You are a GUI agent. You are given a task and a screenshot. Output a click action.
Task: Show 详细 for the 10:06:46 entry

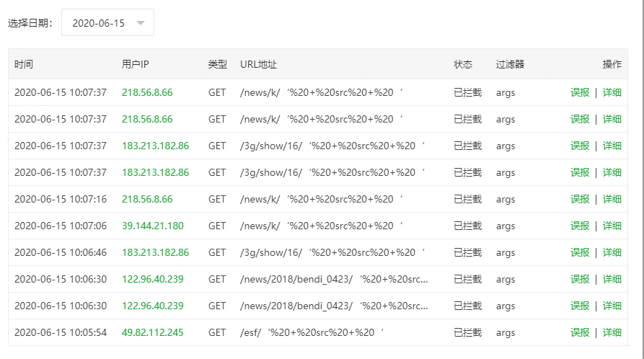pos(612,252)
